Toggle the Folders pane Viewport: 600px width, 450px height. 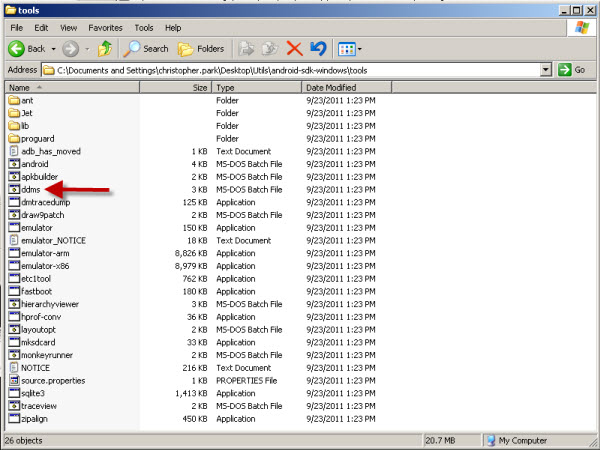click(201, 48)
